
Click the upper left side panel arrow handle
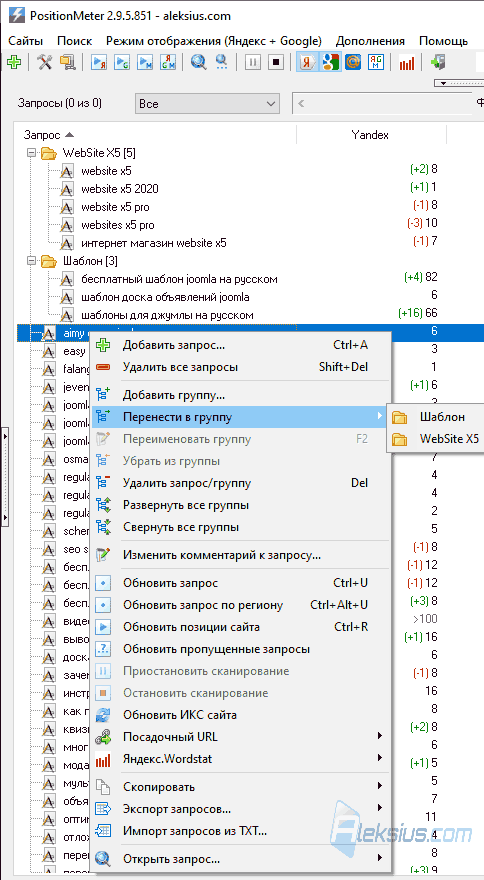click(4, 436)
